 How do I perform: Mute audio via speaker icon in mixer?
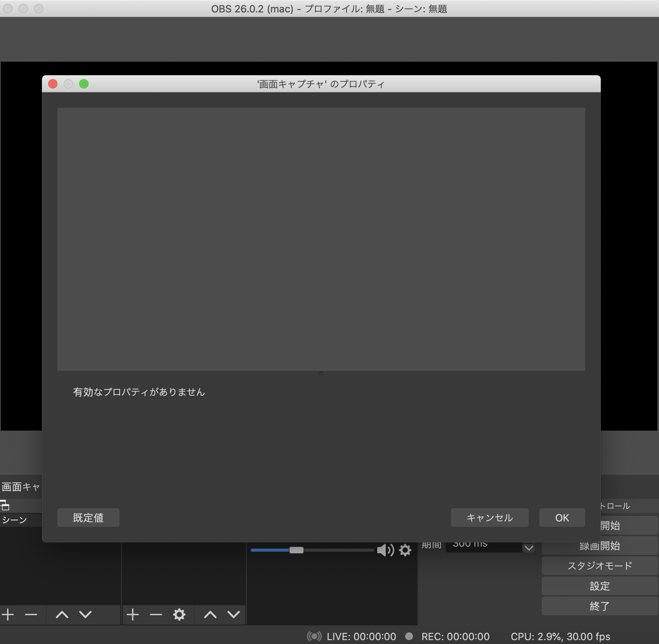point(385,550)
